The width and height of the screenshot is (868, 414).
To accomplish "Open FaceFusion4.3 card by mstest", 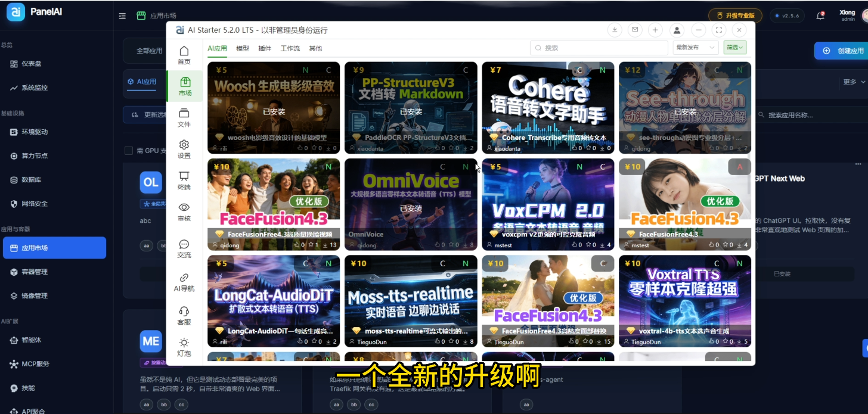I will click(x=685, y=204).
